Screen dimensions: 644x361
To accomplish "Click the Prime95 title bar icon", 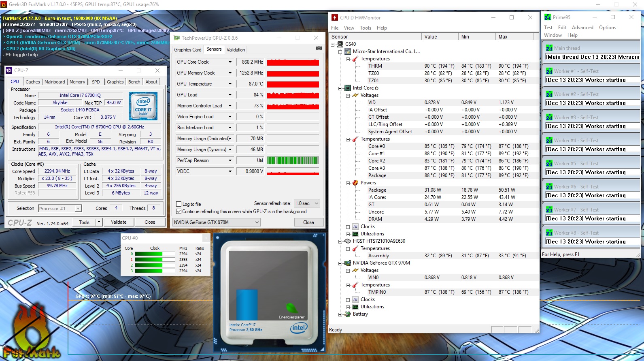I will click(548, 17).
